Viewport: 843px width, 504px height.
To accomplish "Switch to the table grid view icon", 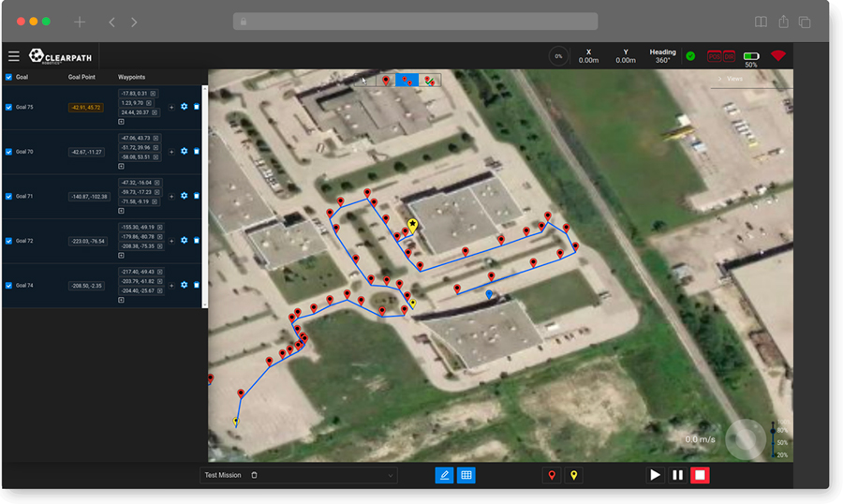I will (x=466, y=475).
